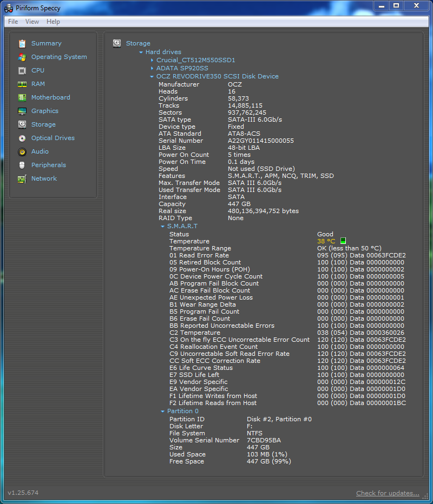This screenshot has height=504, width=433.
Task: Click the Check for updates link
Action: coord(388,493)
